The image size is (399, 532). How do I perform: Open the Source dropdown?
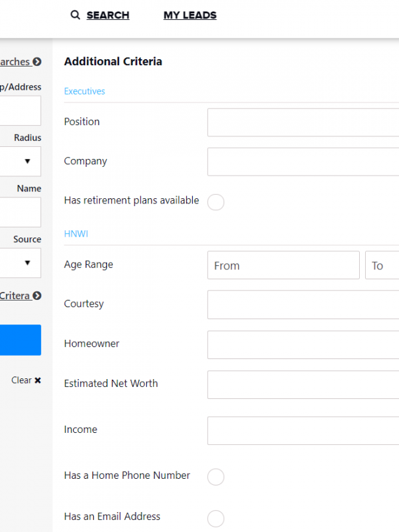tap(20, 263)
